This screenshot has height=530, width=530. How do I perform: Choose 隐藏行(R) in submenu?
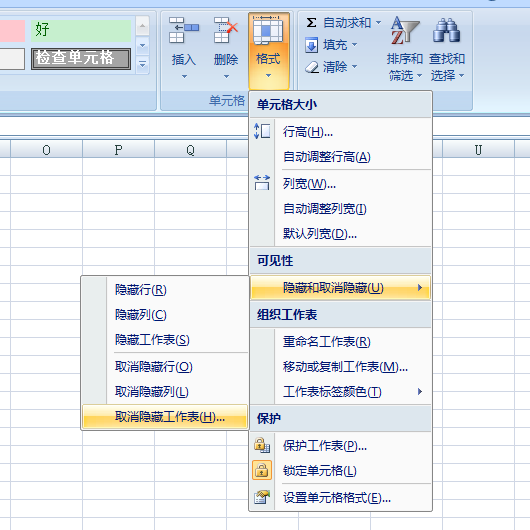point(165,290)
